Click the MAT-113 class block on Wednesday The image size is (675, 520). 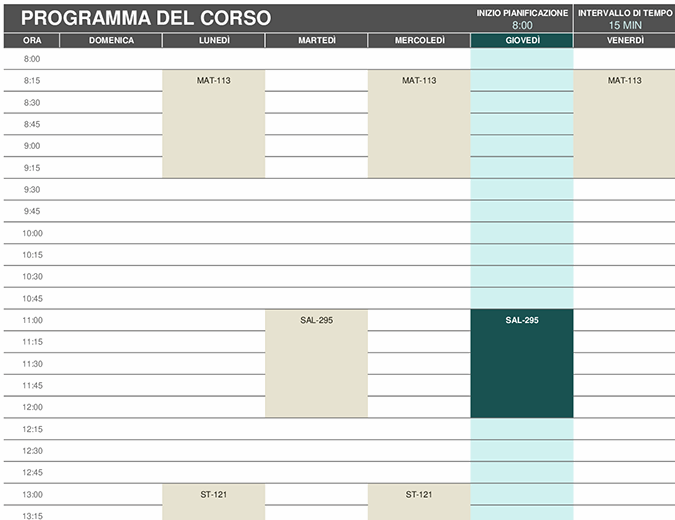[x=419, y=124]
